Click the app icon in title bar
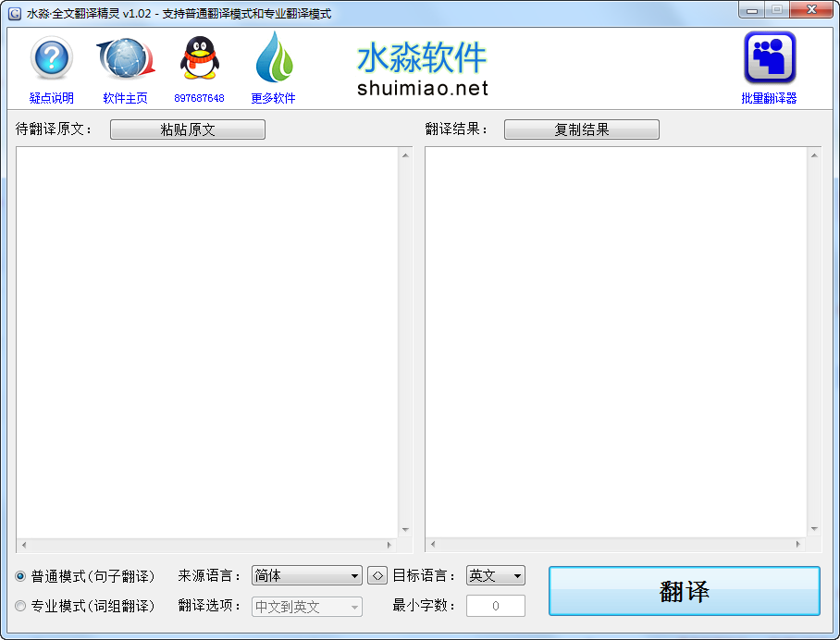 [x=15, y=13]
